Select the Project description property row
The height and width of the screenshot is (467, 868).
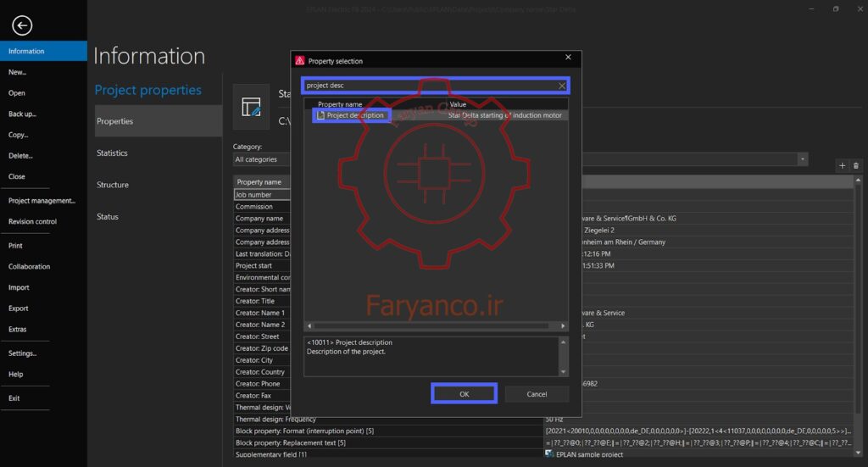click(x=436, y=115)
